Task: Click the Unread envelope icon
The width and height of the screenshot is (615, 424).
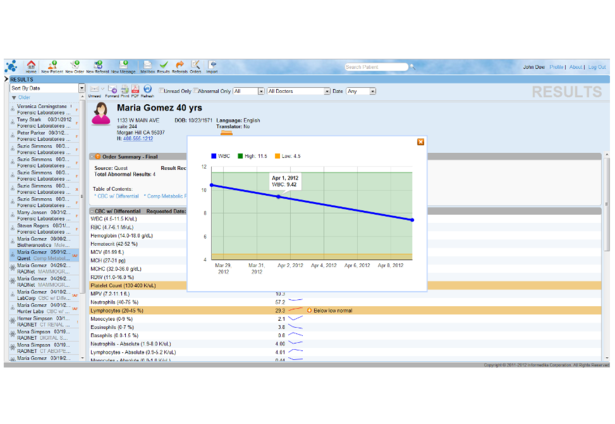Action: [94, 89]
